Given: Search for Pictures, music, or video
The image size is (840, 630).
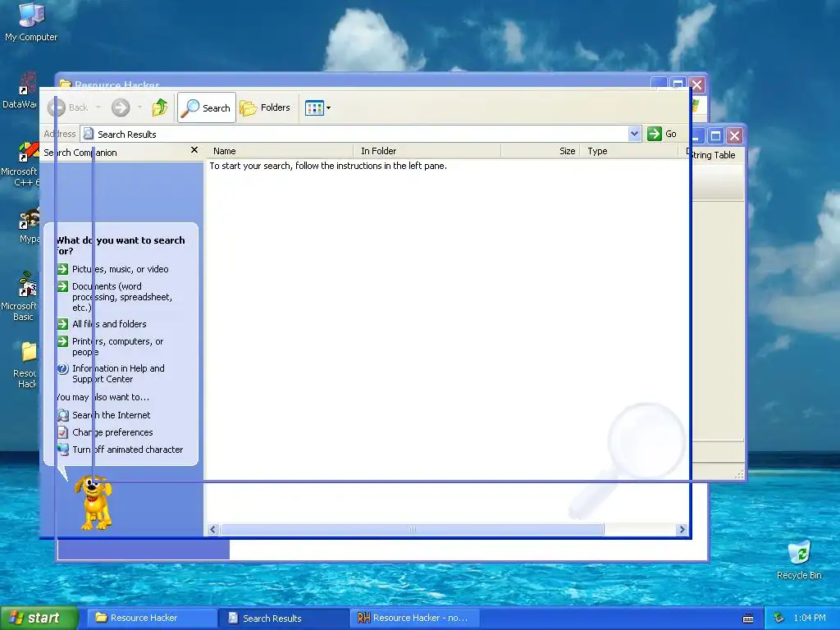Looking at the screenshot, I should point(121,269).
